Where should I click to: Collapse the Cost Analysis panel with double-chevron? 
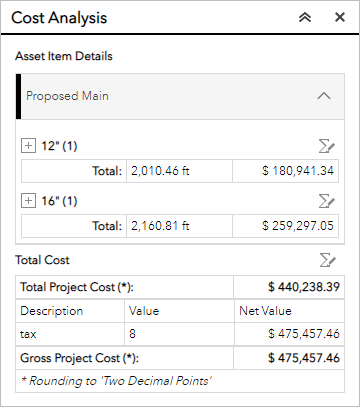pos(305,17)
